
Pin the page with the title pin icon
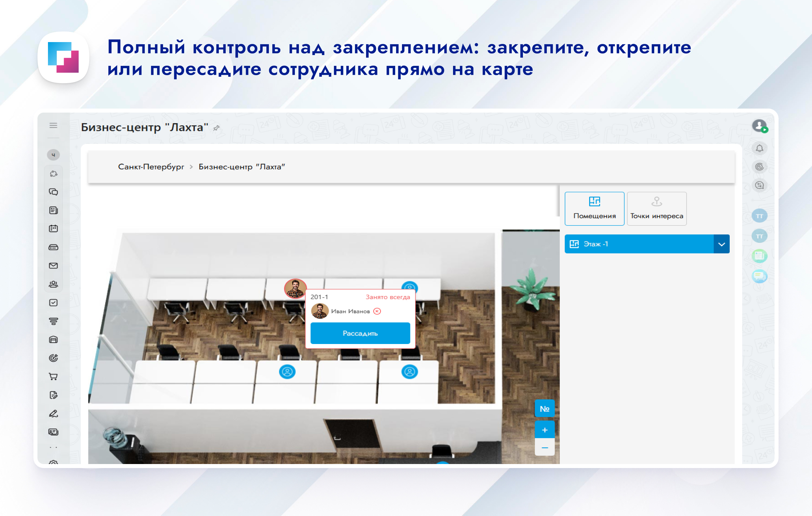pos(216,128)
